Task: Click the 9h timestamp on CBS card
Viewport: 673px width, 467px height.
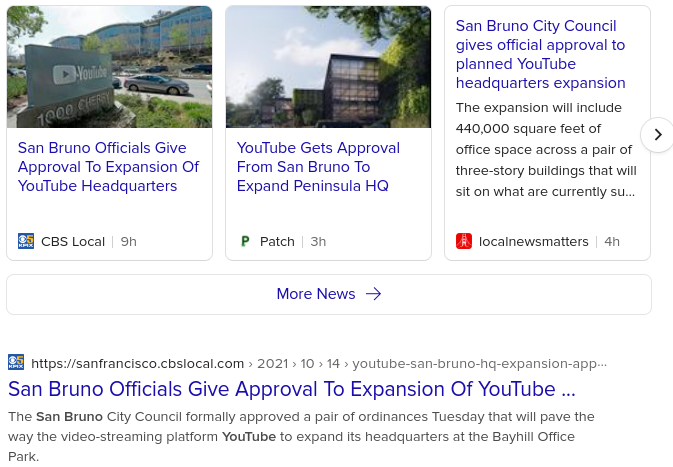Action: [129, 242]
